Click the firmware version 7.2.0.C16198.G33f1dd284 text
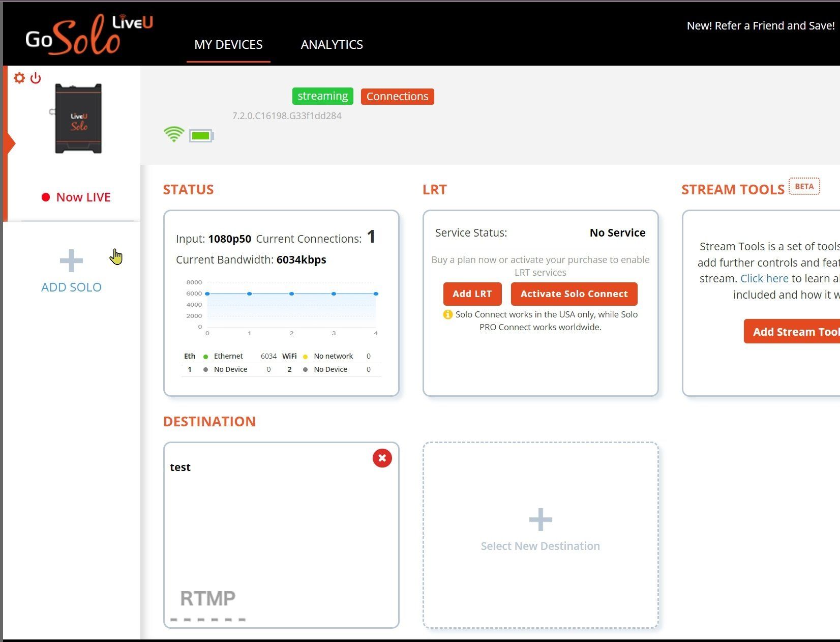 point(287,115)
